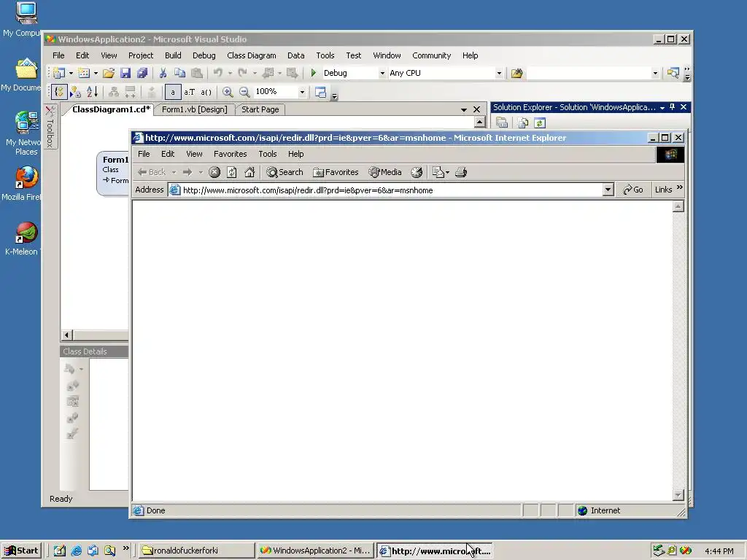The image size is (747, 560).
Task: Click Sort Alphabetically A-Z icon
Action: 92,92
